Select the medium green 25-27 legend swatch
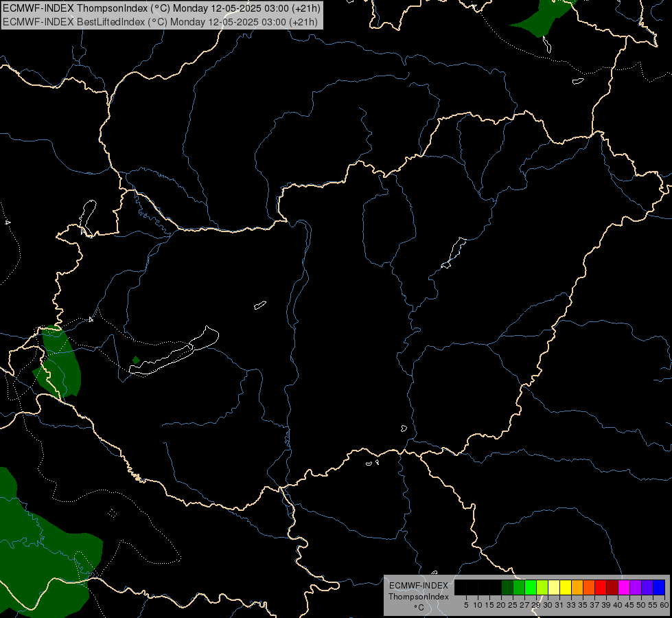This screenshot has height=618, width=672. [518, 587]
